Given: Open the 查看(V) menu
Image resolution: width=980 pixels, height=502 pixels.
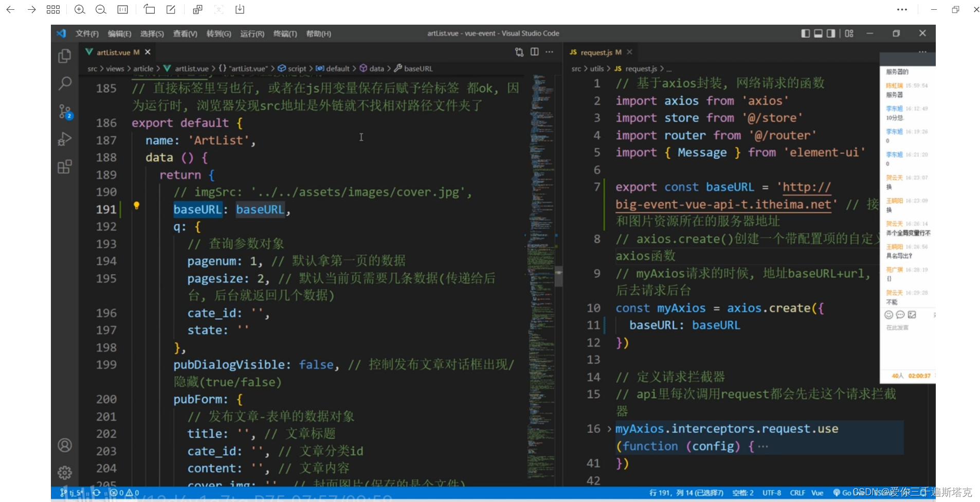Looking at the screenshot, I should 185,33.
